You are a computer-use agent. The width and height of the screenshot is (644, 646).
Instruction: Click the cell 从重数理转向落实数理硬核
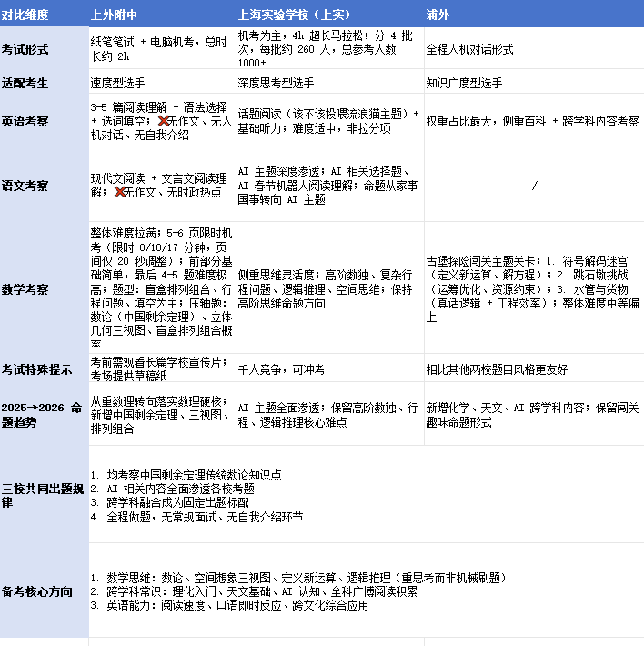pos(162,414)
